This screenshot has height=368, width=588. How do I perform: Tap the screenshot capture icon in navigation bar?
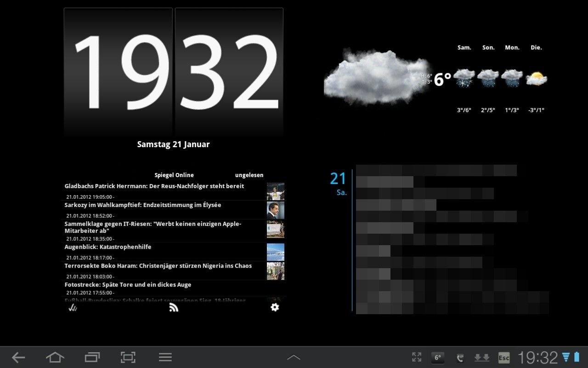coord(128,357)
